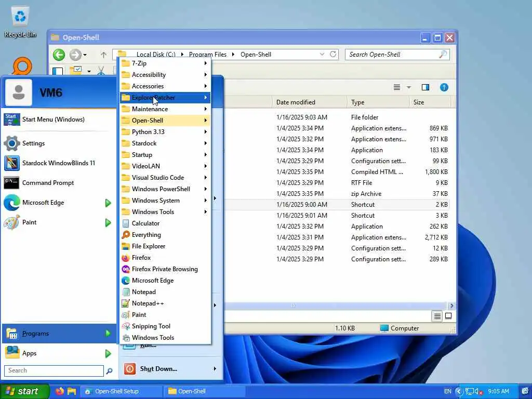Open Windows Tools shortcut at menu bottom

165,338
